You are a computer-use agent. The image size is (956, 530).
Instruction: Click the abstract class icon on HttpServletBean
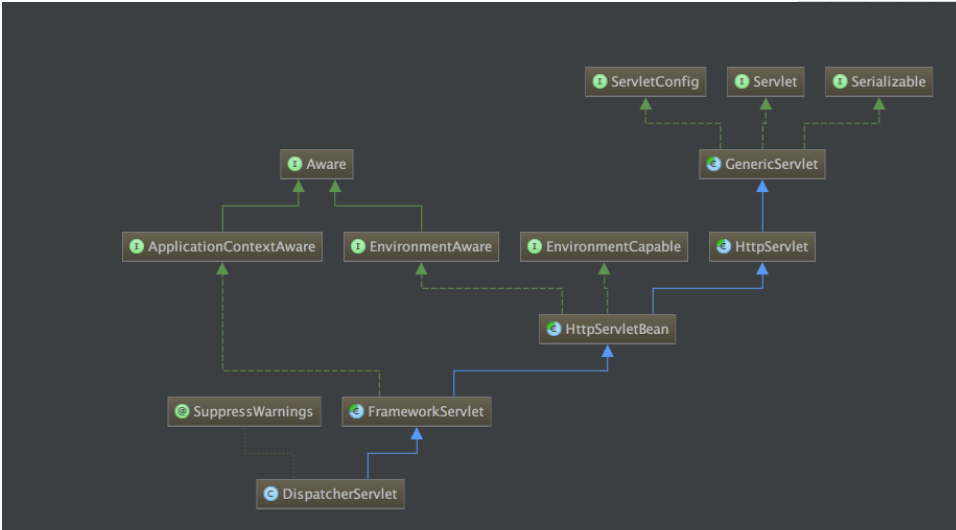(554, 329)
